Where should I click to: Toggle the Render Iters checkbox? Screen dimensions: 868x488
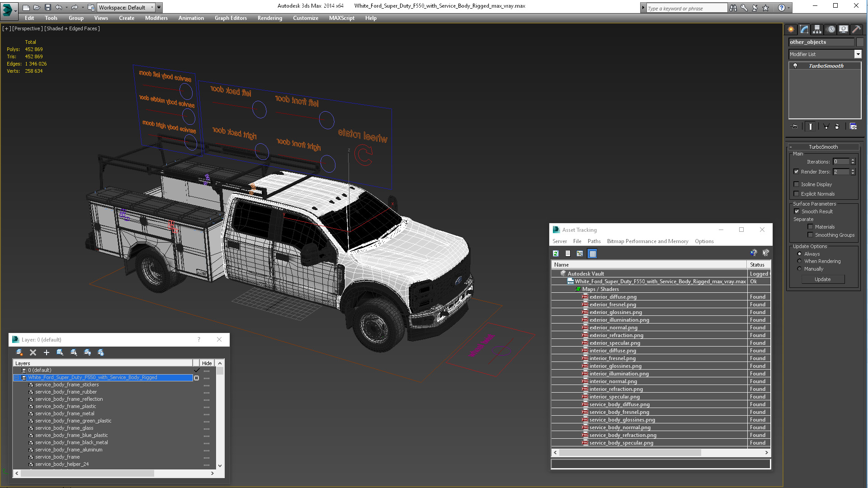[x=796, y=172]
